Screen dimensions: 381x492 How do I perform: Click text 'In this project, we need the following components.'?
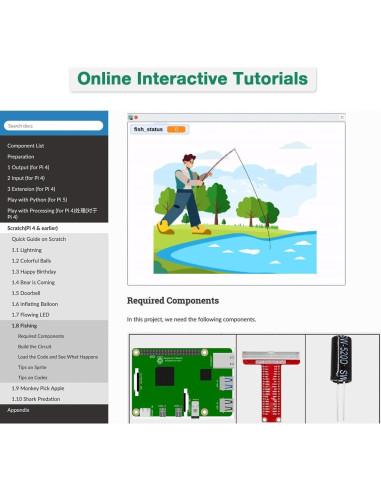coord(191,319)
